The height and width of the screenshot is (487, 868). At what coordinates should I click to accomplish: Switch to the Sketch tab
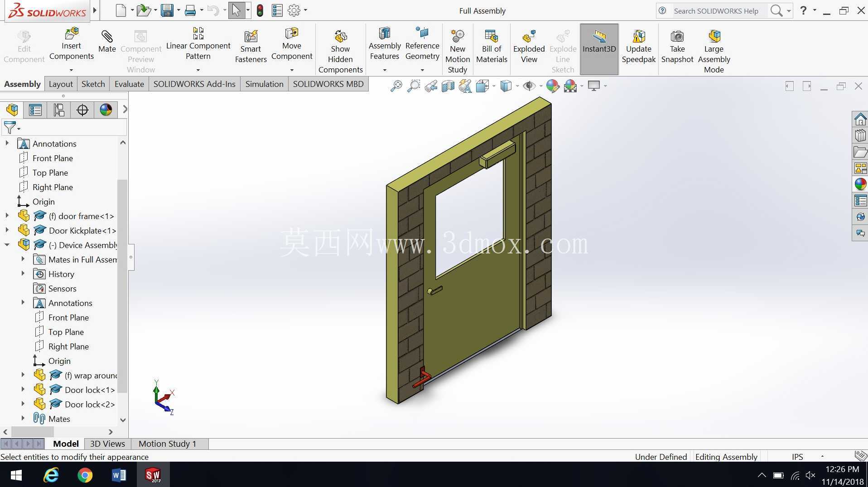(93, 84)
